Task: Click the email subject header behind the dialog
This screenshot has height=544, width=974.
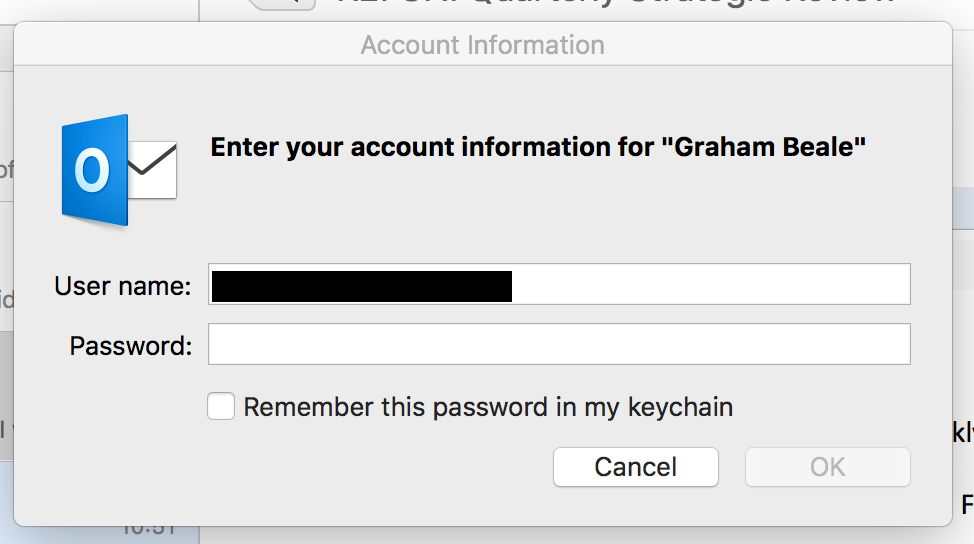Action: pos(615,2)
